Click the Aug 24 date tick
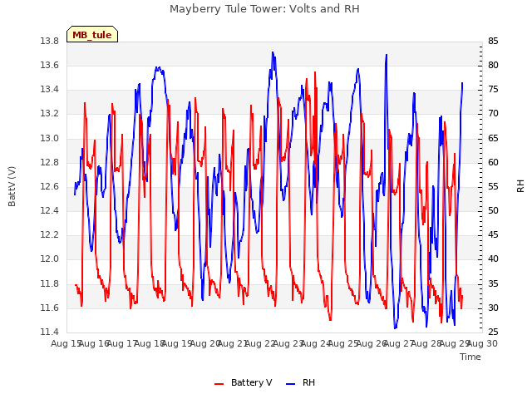Image resolution: width=532 pixels, height=399 pixels. click(x=316, y=344)
